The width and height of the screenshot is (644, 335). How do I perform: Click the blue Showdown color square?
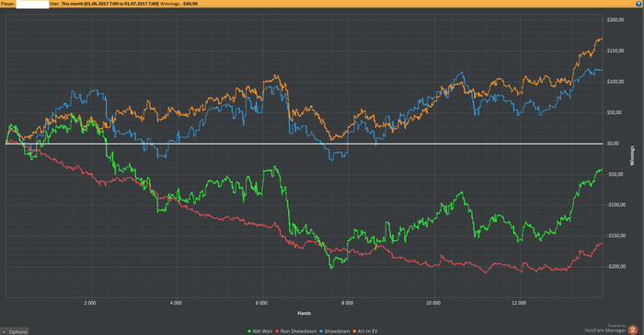pos(321,331)
